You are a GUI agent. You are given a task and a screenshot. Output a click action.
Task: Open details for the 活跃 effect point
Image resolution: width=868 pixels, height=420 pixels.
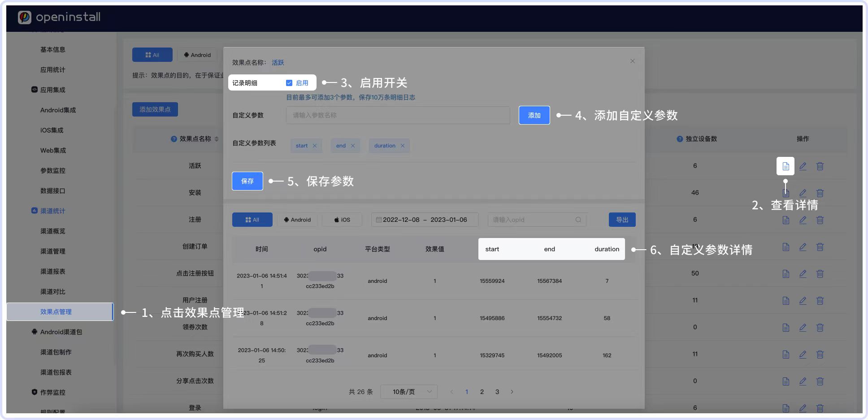coord(786,166)
